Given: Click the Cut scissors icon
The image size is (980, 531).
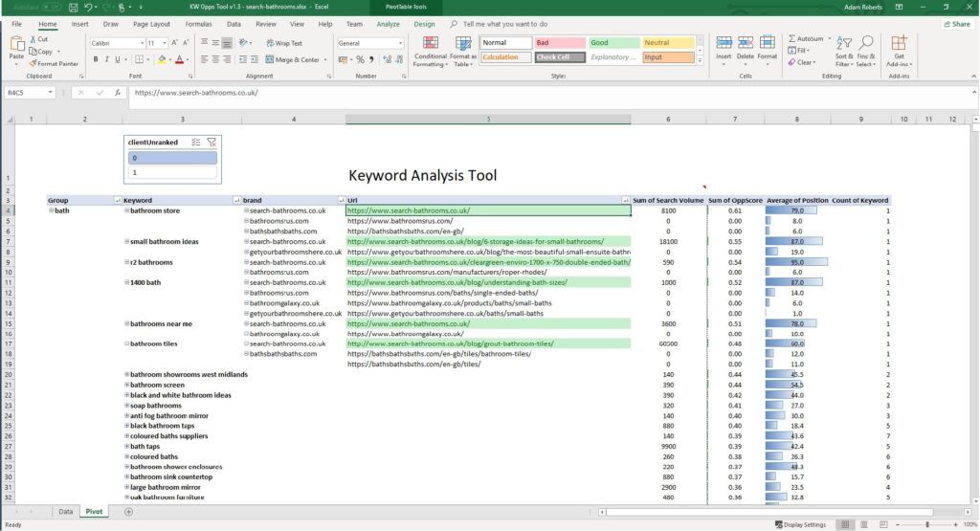Looking at the screenshot, I should point(33,38).
